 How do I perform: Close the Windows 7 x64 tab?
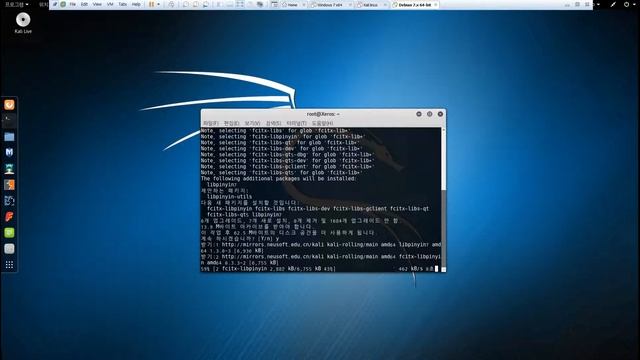[x=350, y=5]
